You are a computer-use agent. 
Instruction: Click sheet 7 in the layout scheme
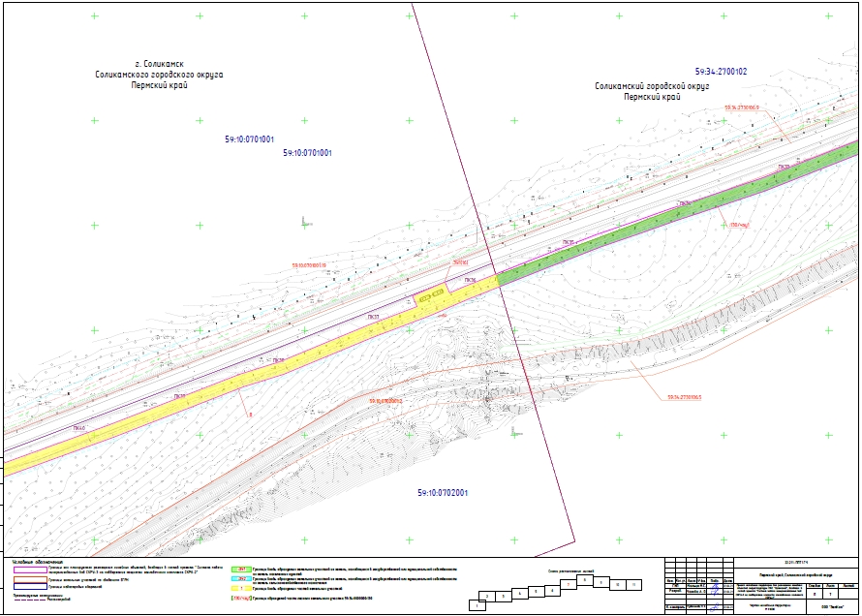569,584
